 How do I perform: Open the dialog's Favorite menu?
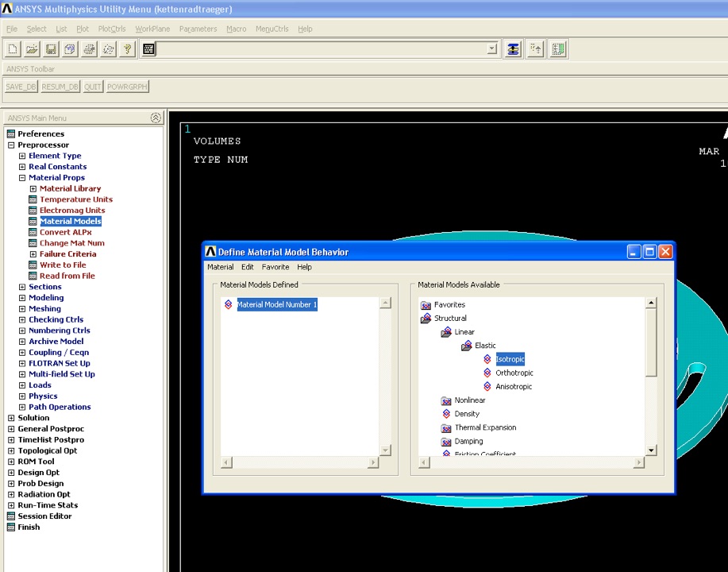[x=275, y=267]
